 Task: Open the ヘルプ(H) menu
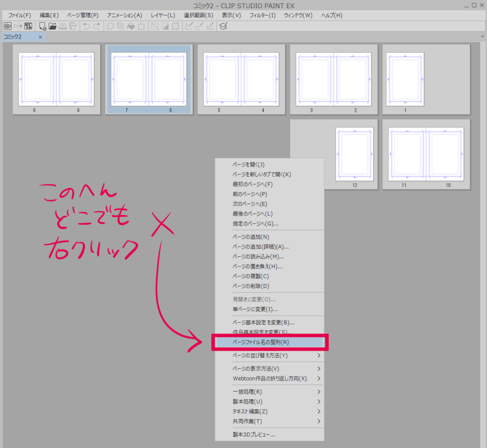[332, 15]
